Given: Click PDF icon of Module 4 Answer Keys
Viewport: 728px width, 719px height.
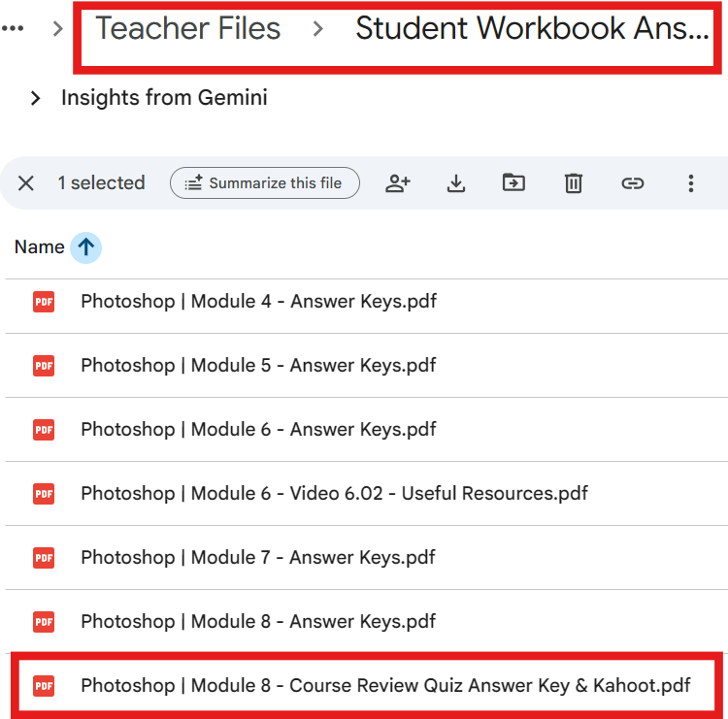Looking at the screenshot, I should 44,302.
